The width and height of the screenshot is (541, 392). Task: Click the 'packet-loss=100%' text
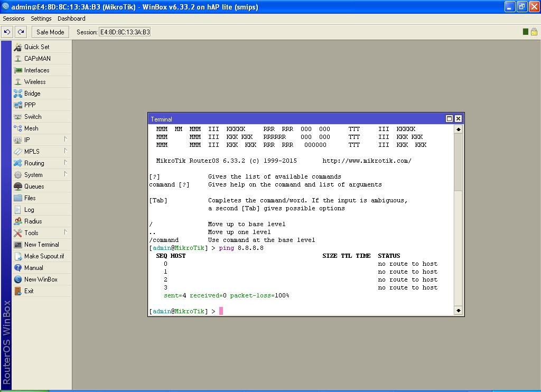[259, 296]
